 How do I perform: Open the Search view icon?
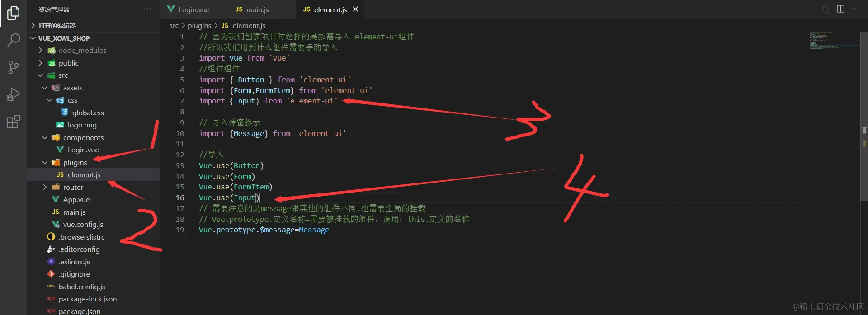[14, 40]
